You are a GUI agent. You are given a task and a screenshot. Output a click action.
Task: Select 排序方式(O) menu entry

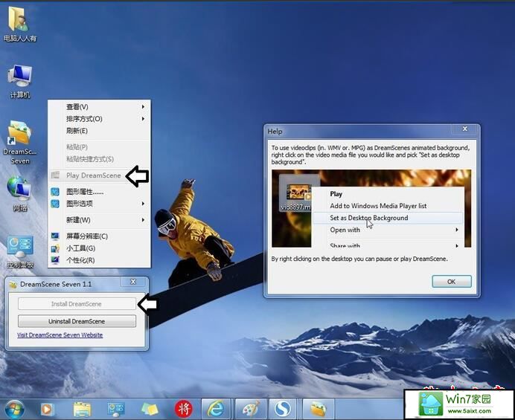[99, 119]
